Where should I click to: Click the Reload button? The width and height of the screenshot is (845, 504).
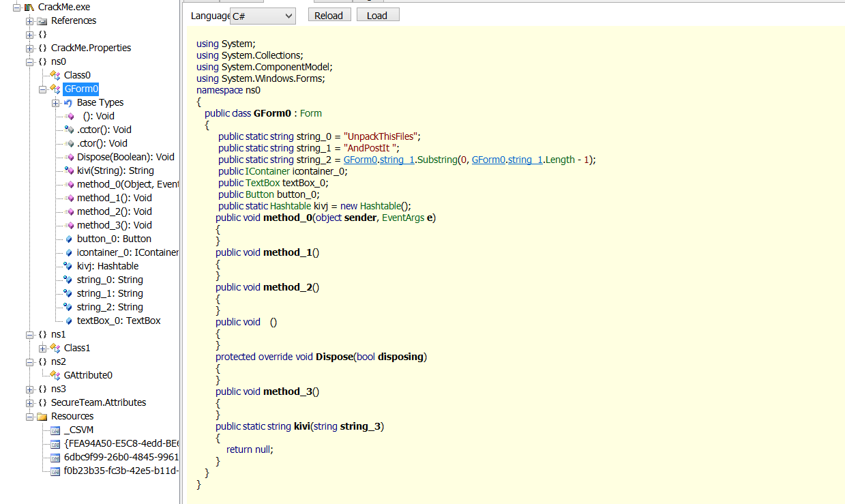(x=329, y=15)
